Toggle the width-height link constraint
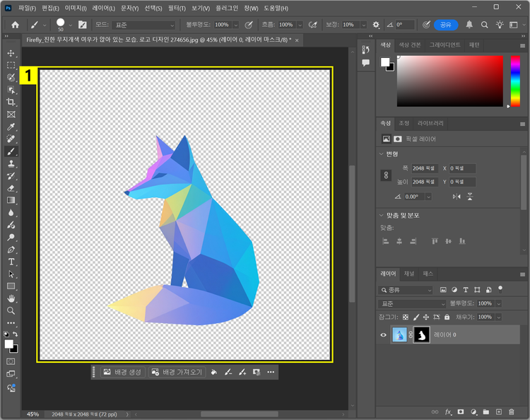 [386, 175]
